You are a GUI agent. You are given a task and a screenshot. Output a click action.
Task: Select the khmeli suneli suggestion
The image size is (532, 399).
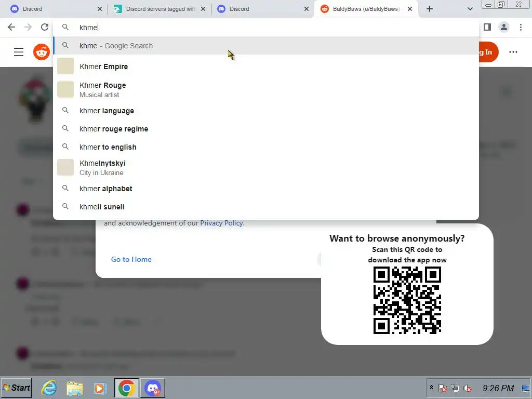266,207
